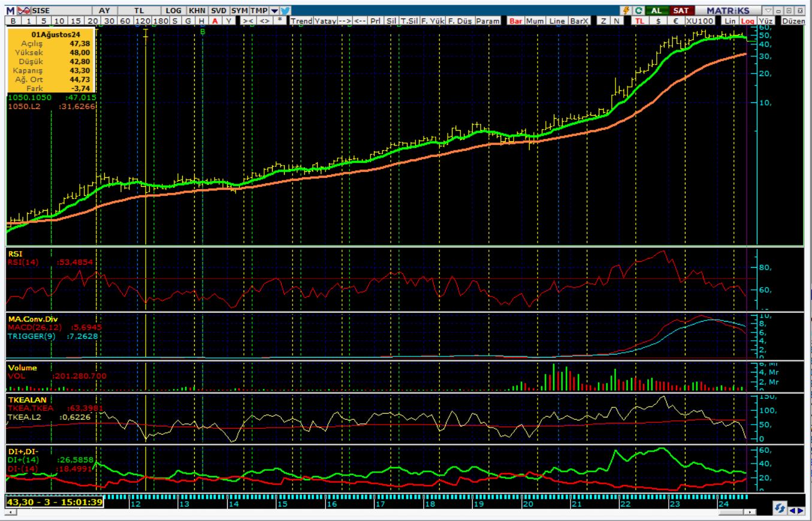The width and height of the screenshot is (812, 521).
Task: Open the TMP template menu
Action: coord(258,11)
